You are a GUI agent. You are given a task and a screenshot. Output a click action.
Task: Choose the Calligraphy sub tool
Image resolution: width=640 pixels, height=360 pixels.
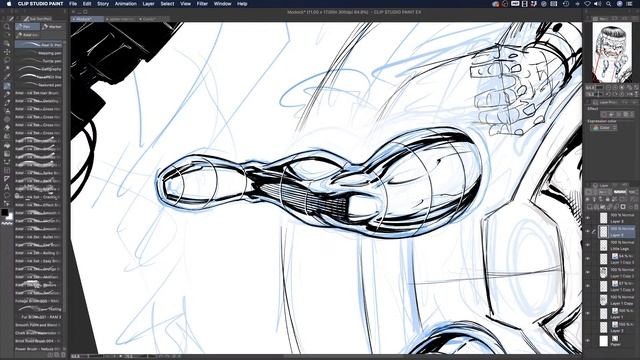[x=38, y=69]
